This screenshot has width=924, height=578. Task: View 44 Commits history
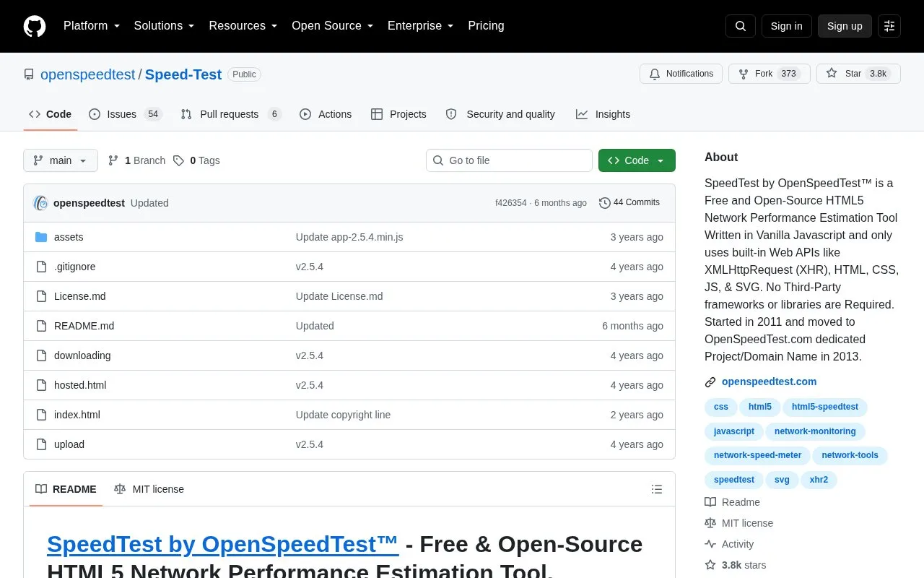coord(629,203)
